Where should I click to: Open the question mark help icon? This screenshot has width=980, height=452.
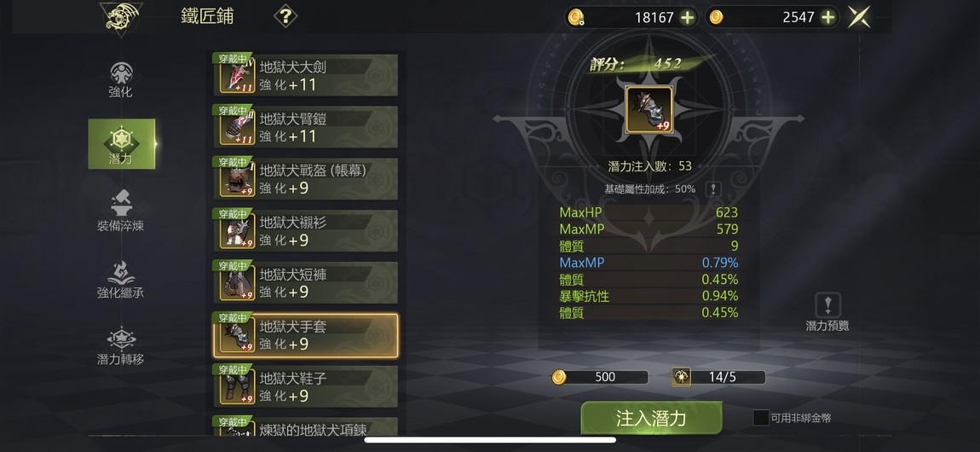[285, 16]
